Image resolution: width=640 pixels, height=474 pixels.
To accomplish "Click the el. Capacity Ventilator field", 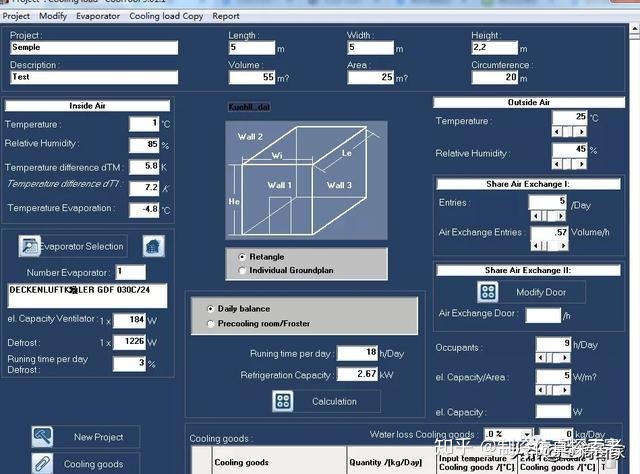I will point(129,320).
